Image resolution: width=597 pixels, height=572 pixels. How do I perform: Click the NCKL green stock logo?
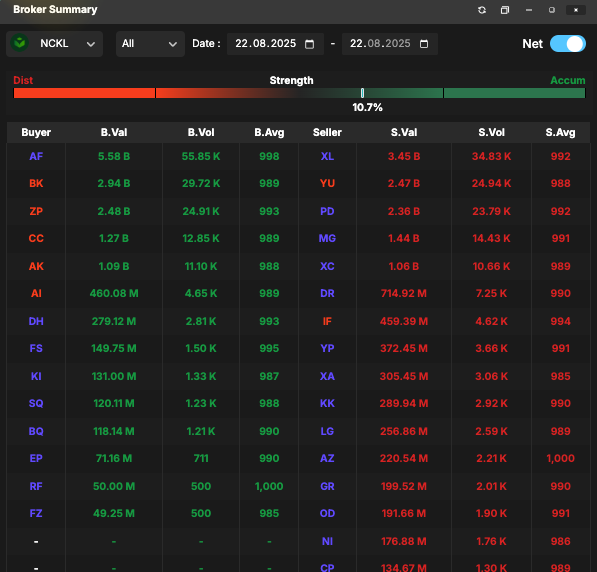click(x=20, y=43)
